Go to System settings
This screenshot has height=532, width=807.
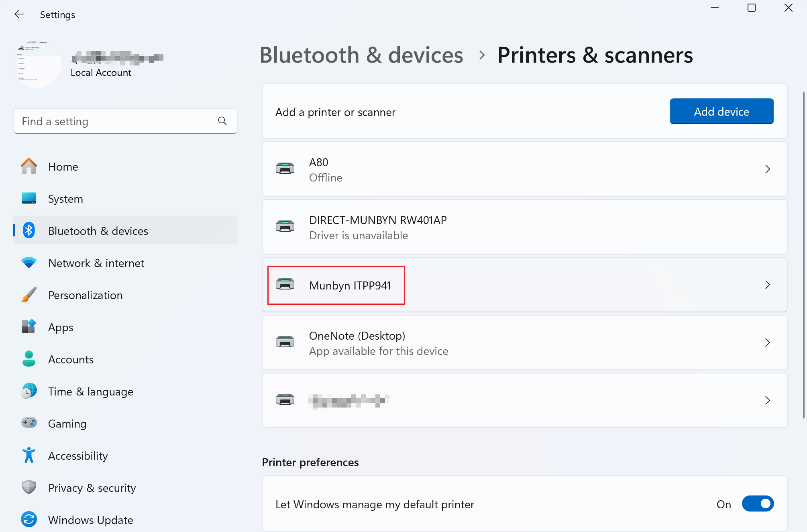[125, 198]
